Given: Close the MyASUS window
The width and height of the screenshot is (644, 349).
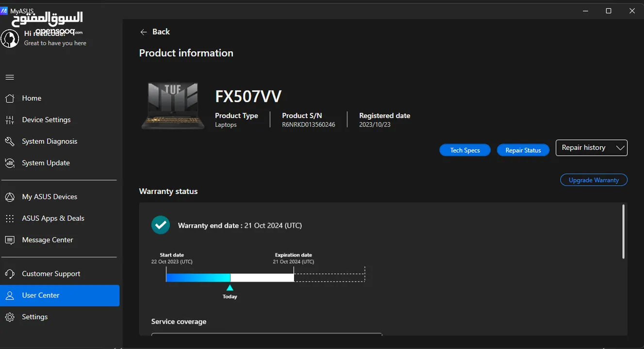Looking at the screenshot, I should click(632, 11).
